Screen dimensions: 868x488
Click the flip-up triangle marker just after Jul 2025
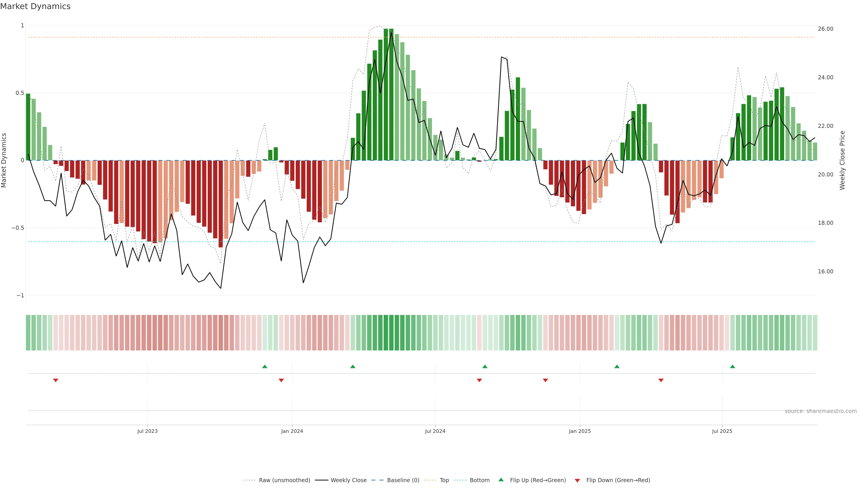[x=732, y=366]
